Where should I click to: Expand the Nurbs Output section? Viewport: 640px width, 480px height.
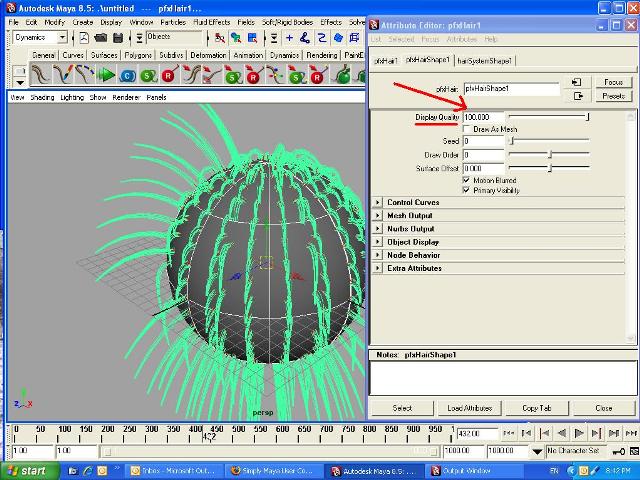[x=378, y=229]
